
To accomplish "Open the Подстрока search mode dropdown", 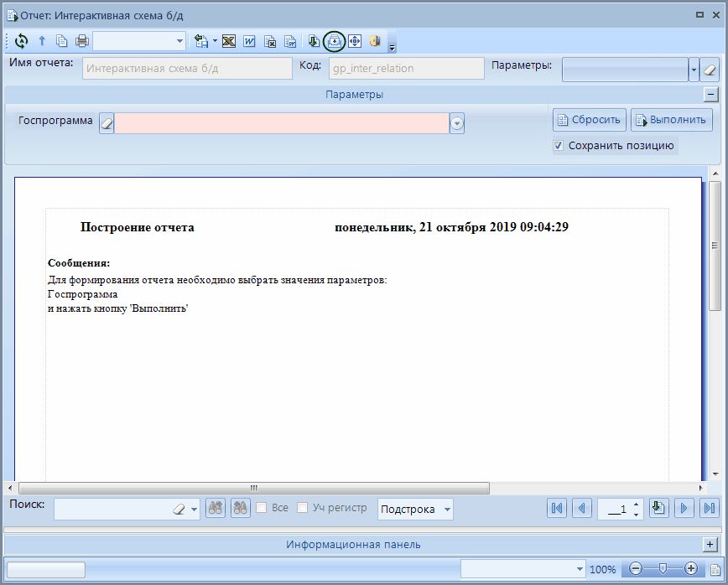I will click(x=447, y=509).
